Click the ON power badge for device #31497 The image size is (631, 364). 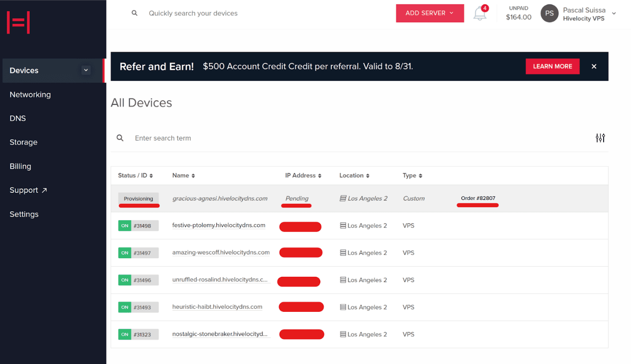(125, 253)
